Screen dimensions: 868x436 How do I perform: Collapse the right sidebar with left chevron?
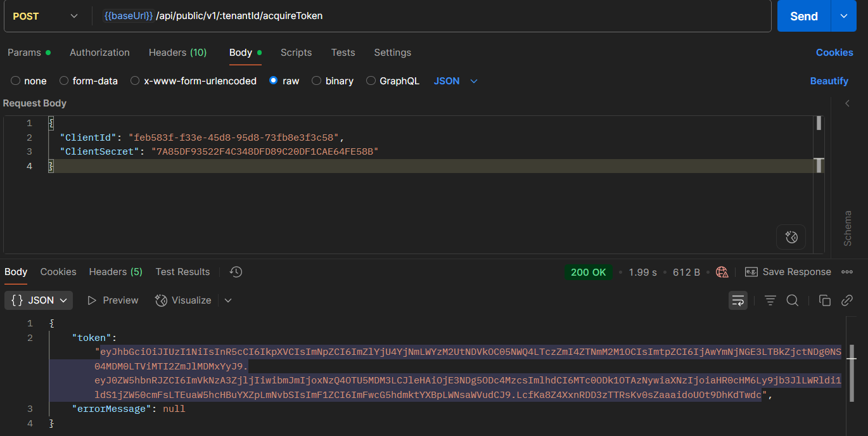click(848, 103)
